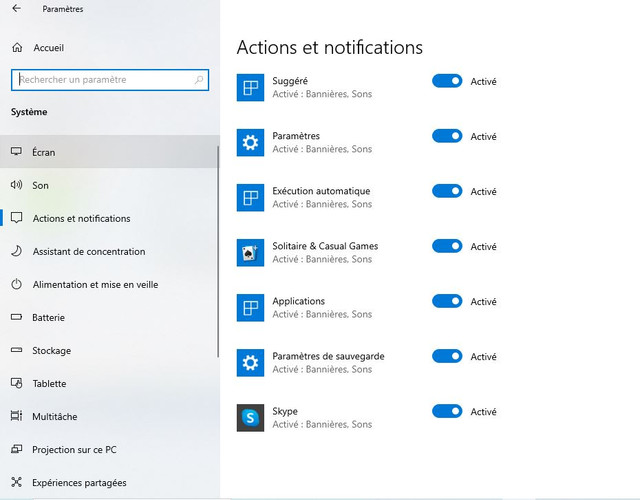Open the Écran settings page
The height and width of the screenshot is (500, 640).
109,152
